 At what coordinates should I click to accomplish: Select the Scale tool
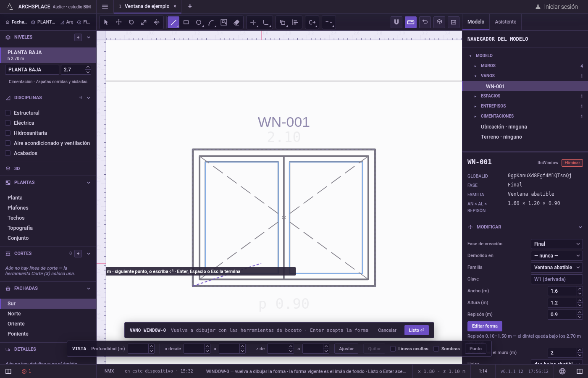tap(144, 22)
